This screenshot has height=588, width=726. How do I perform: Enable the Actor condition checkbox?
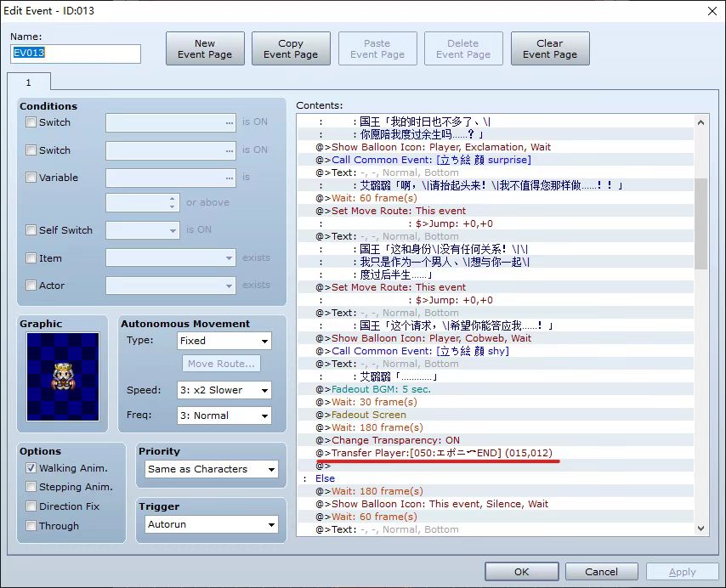click(x=31, y=285)
